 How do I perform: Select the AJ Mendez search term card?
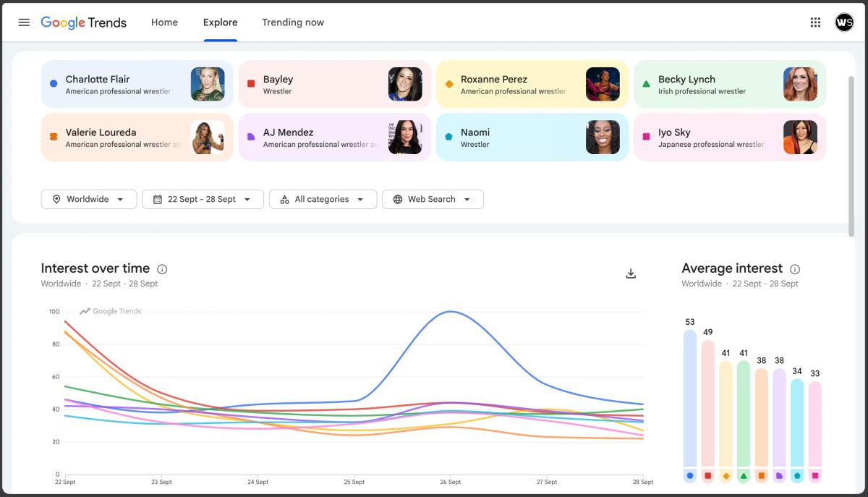[335, 137]
